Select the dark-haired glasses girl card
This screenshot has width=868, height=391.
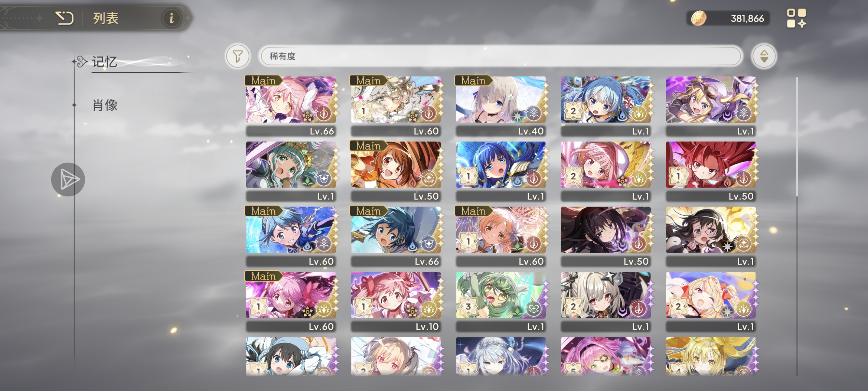[x=711, y=236]
